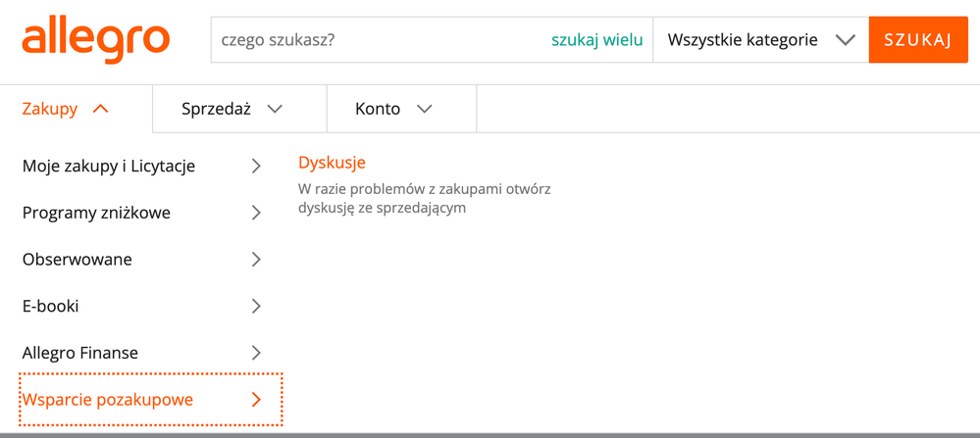Viewport: 980px width, 438px height.
Task: Expand the Sprzedaż menu tab
Action: pyautogui.click(x=240, y=109)
